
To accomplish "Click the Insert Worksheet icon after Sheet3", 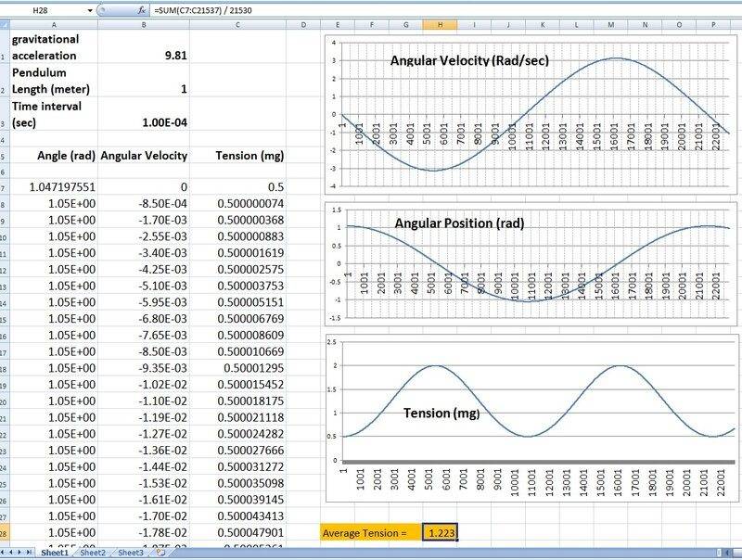I will click(160, 554).
